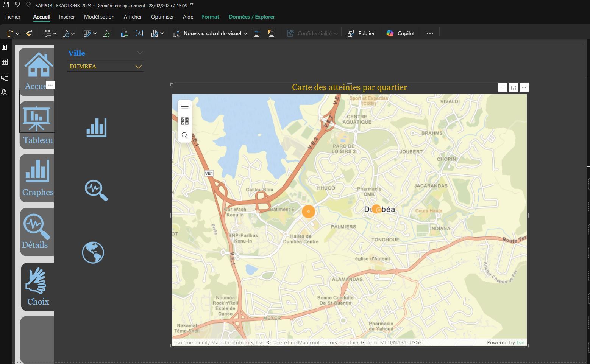Select the large orange map marker
The width and height of the screenshot is (590, 364).
[308, 211]
